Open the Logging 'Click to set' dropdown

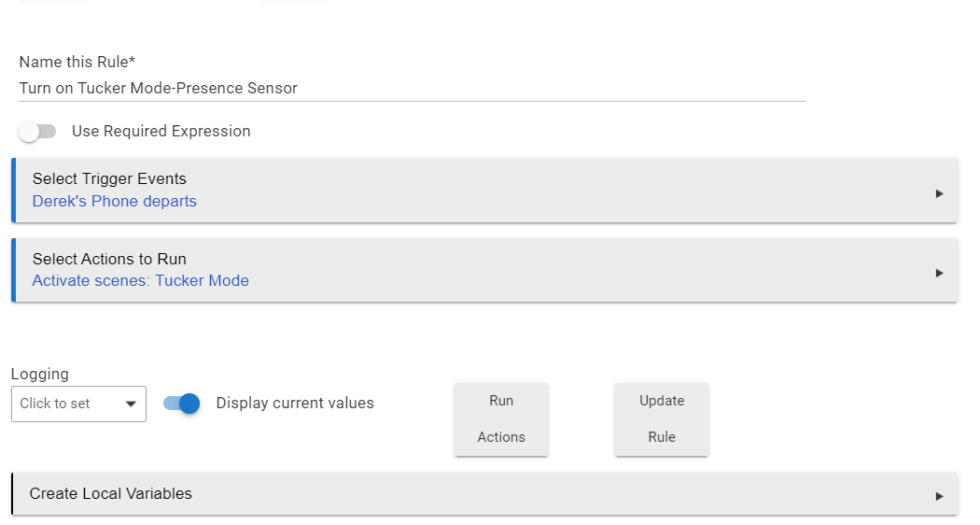[78, 404]
